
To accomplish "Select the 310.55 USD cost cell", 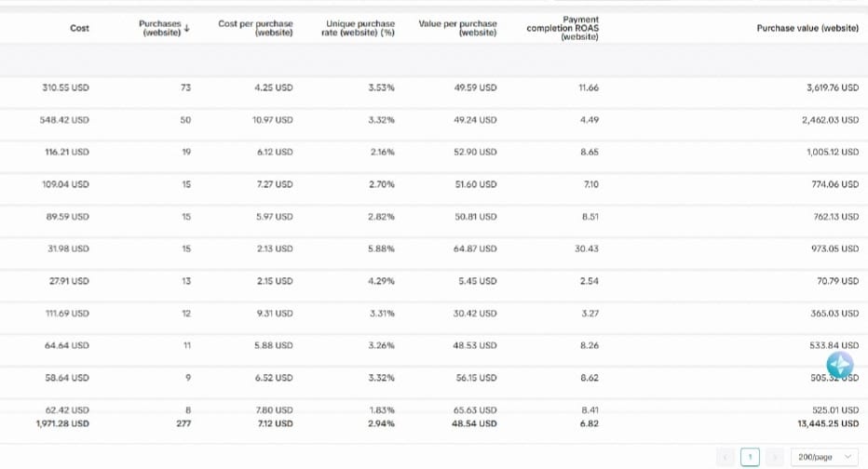I will [x=66, y=88].
